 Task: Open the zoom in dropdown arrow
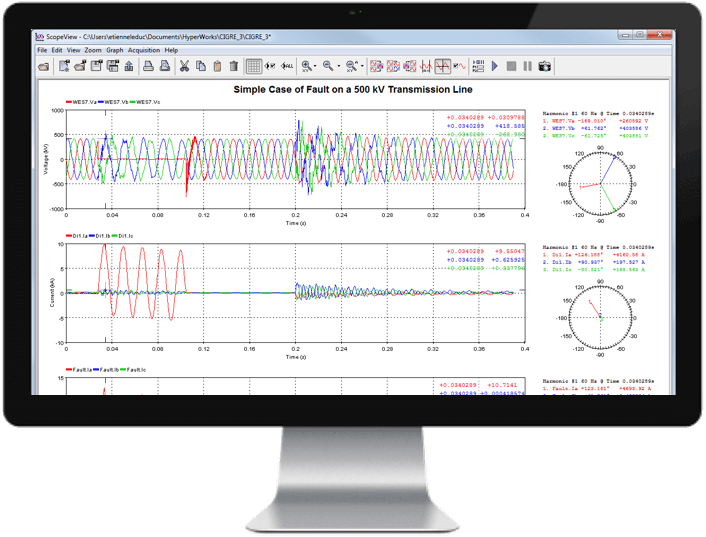pos(315,67)
